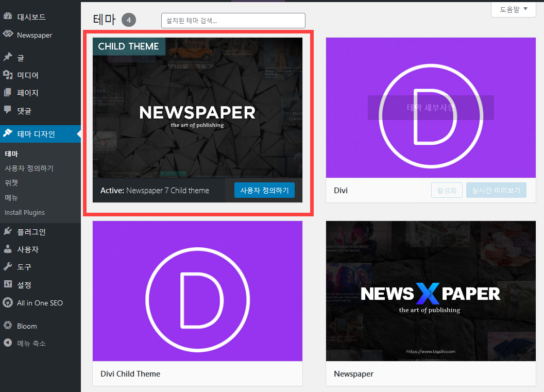The height and width of the screenshot is (392, 544).
Task: Click the comment bubble icon beside 댓글
Action: tap(8, 110)
